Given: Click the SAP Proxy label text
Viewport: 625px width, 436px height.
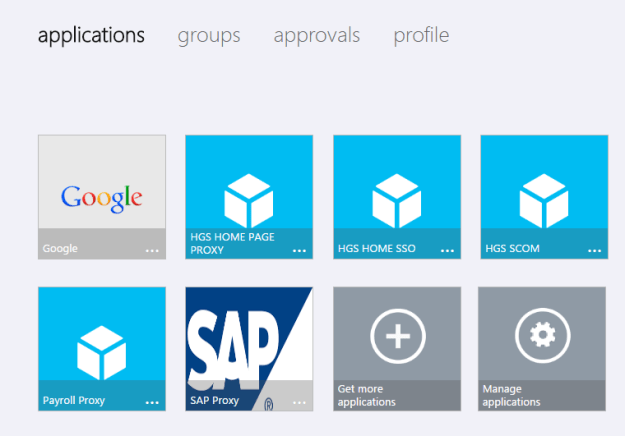Looking at the screenshot, I should click(x=214, y=401).
